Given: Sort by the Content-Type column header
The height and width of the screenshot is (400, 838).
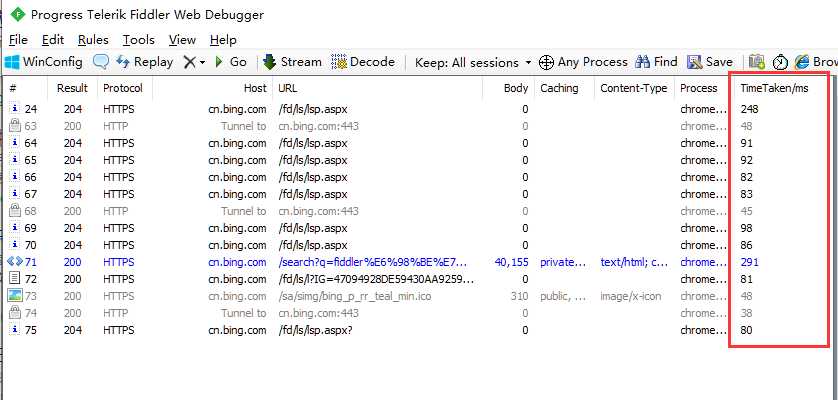Looking at the screenshot, I should [633, 88].
